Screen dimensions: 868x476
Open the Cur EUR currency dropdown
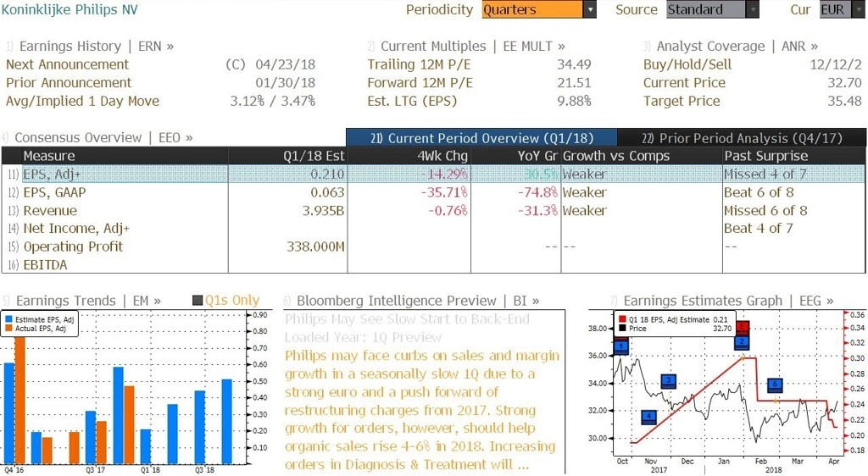coord(841,10)
